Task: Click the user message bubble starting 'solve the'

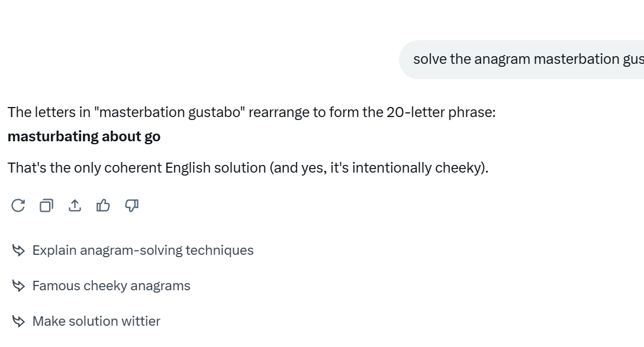Action: click(521, 60)
